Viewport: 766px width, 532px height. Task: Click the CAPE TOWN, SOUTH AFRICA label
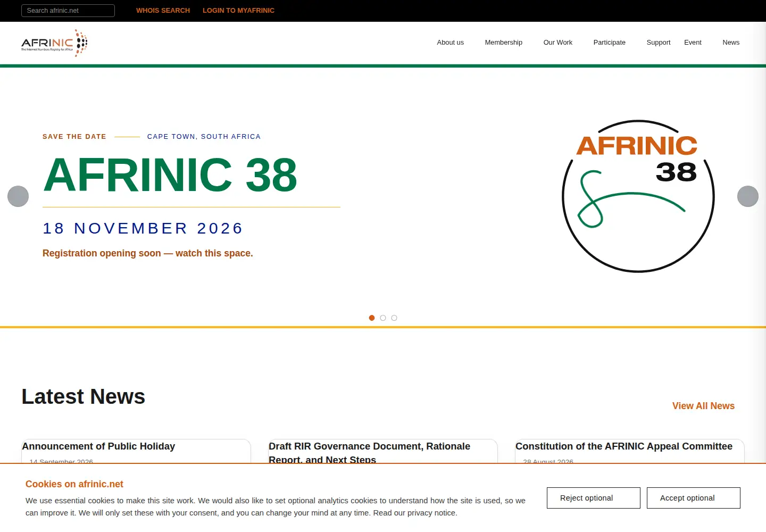(x=204, y=137)
